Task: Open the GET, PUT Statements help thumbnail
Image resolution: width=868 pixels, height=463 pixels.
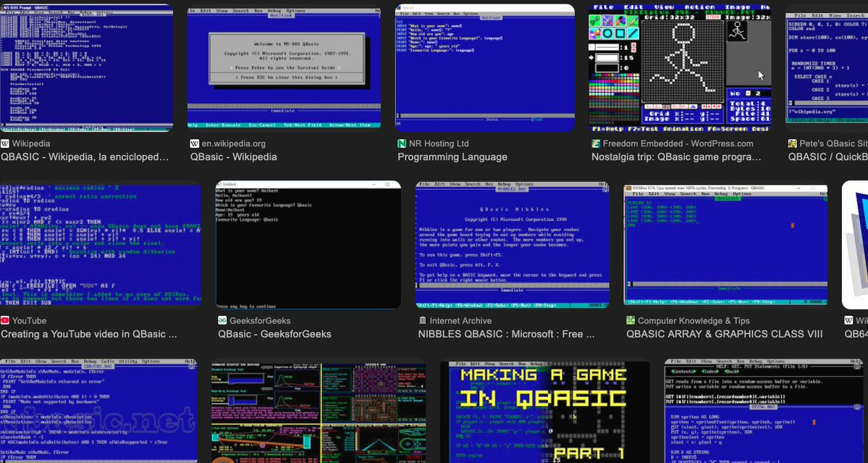Action: click(764, 410)
